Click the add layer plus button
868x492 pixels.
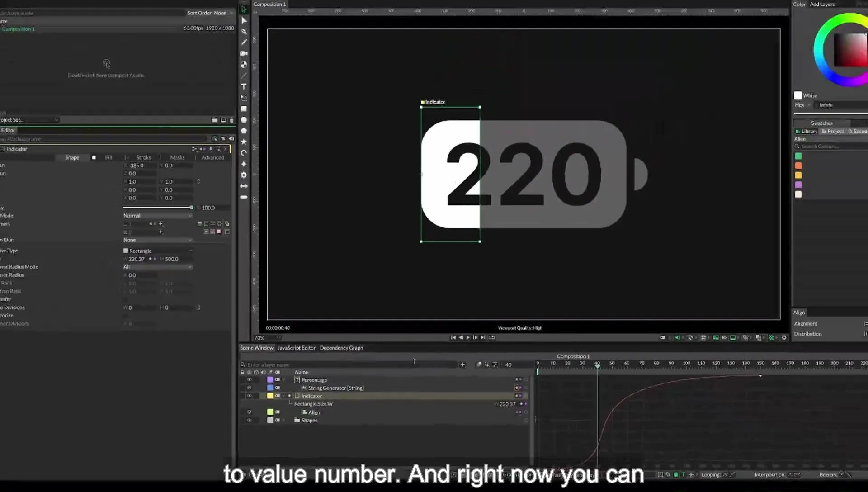coord(462,364)
